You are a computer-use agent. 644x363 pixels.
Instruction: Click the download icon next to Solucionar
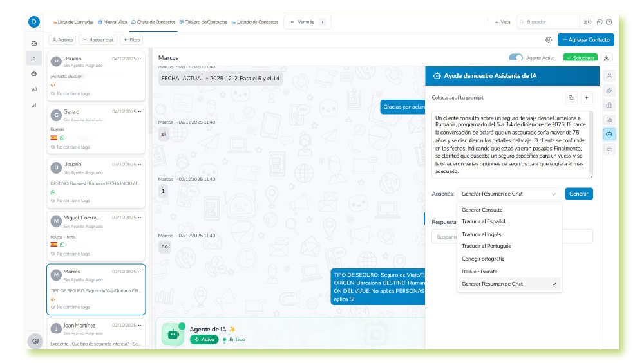coord(607,58)
